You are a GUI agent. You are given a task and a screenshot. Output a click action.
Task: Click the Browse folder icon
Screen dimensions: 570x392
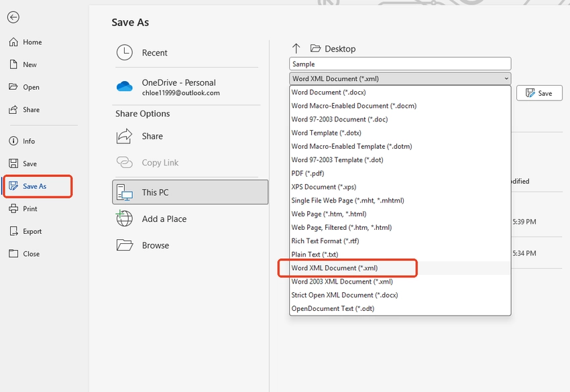click(125, 245)
